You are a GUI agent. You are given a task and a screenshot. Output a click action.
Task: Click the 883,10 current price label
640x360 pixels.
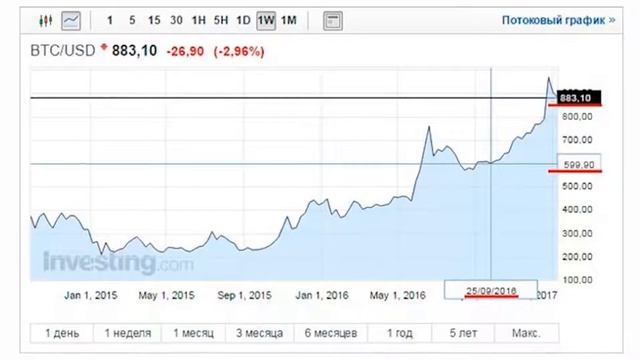pos(579,98)
